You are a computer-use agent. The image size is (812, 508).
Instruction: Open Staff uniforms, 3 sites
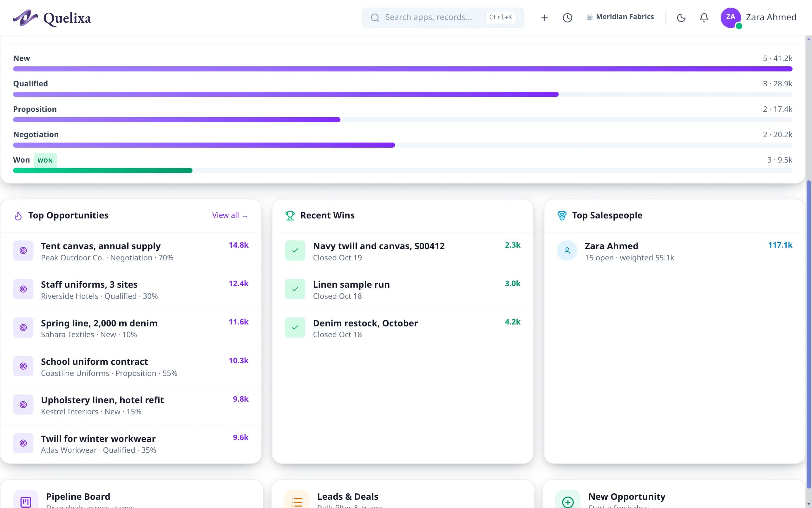pos(131,290)
